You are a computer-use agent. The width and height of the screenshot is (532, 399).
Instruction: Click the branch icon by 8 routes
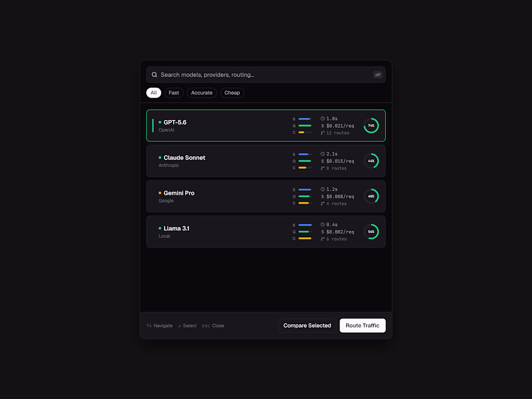click(323, 168)
